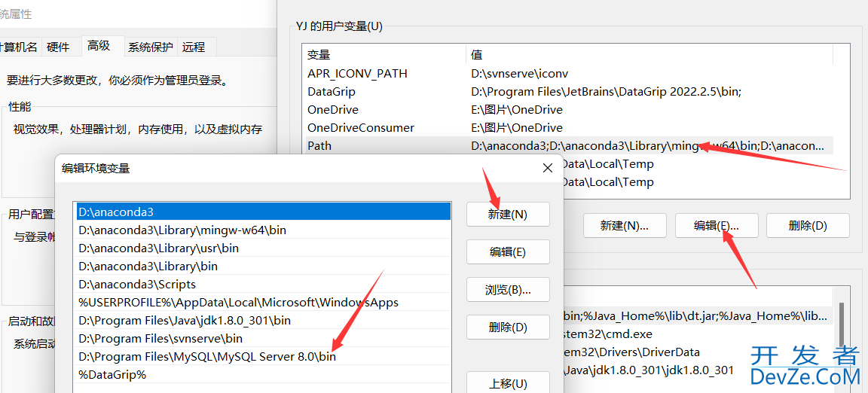Select MySQL Server 8.0\bin entry
Viewport: 868px width, 393px height.
click(264, 356)
